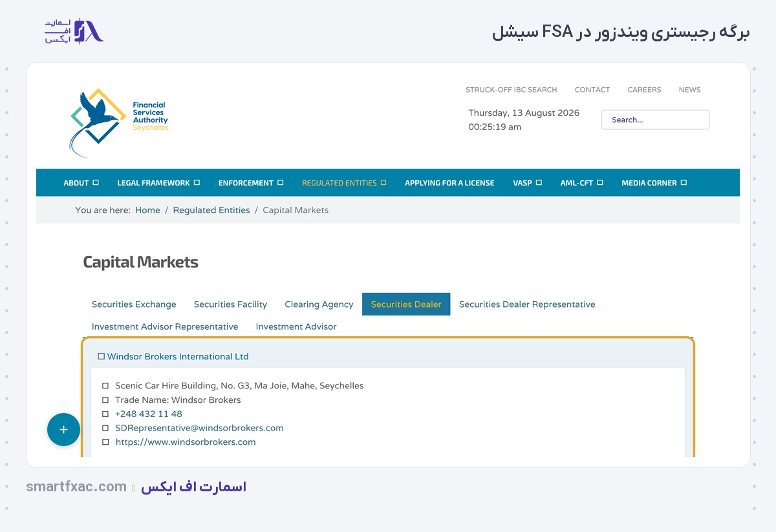Click the floating plus button

(x=63, y=429)
